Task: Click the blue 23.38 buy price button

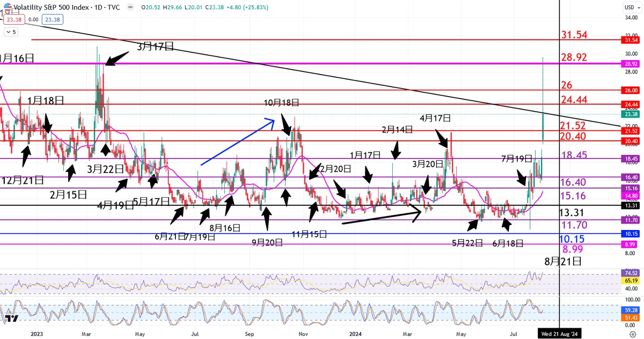Action: point(53,19)
